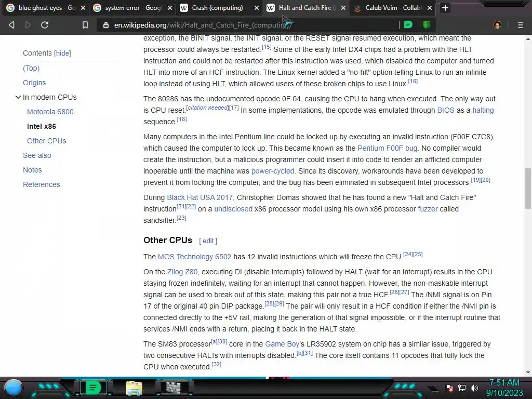Open the Black Hat USA 2017 link
This screenshot has height=399, width=532.
200,198
